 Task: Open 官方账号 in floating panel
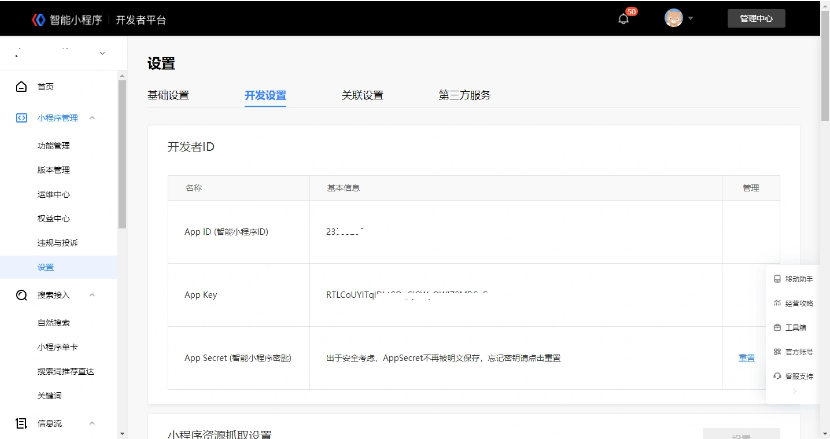coord(793,352)
